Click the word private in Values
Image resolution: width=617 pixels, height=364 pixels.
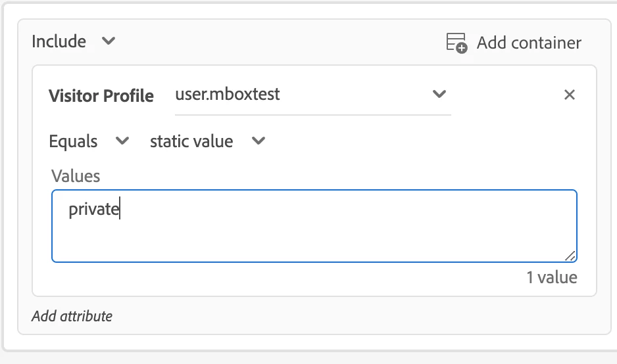point(93,210)
